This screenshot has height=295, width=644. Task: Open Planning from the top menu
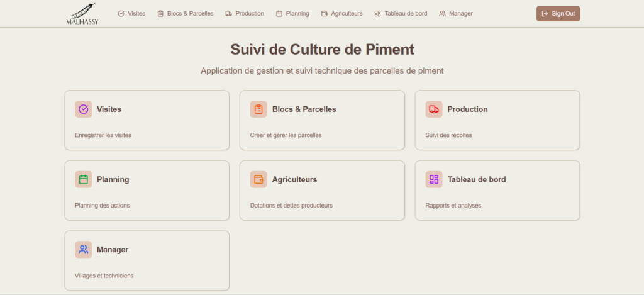(292, 14)
